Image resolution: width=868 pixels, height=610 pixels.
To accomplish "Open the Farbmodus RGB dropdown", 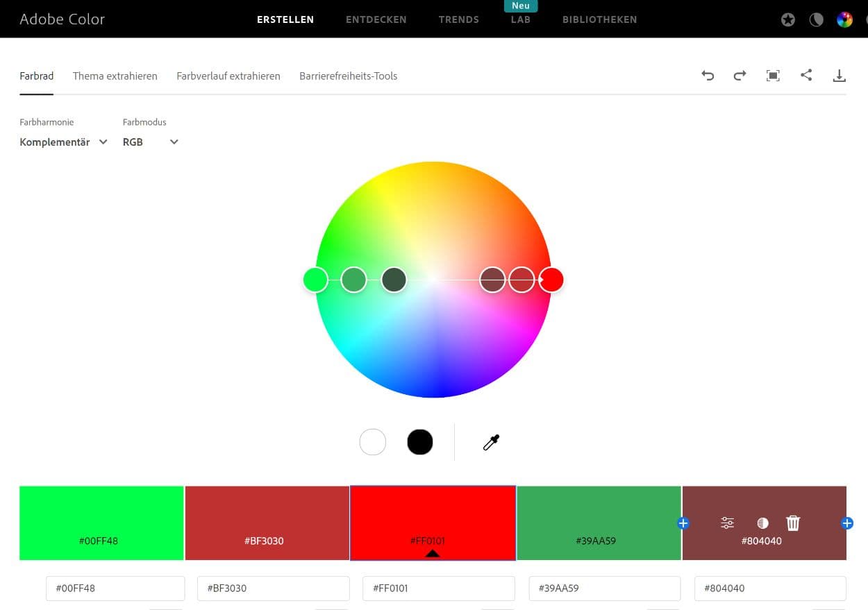I will pos(151,142).
